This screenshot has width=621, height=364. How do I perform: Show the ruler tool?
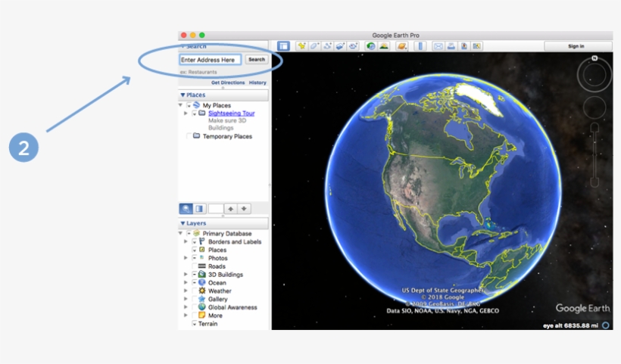tap(420, 46)
